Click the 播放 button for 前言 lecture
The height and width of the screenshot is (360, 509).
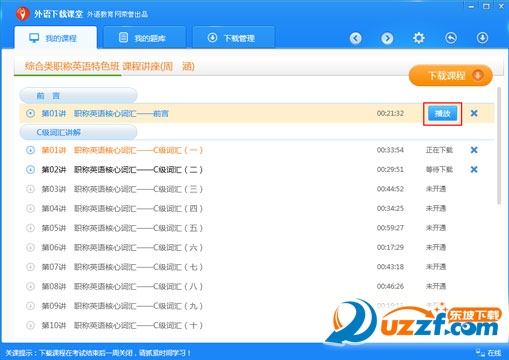pyautogui.click(x=442, y=114)
